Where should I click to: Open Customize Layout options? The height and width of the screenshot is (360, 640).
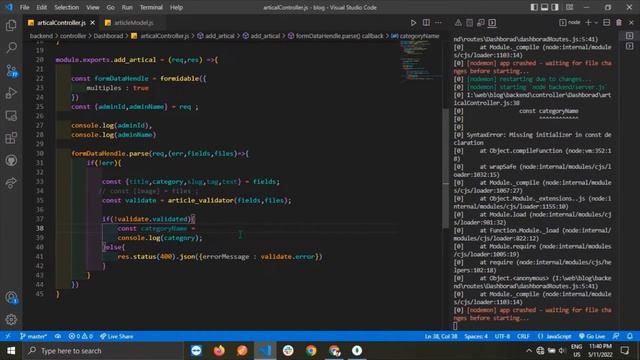click(x=569, y=7)
